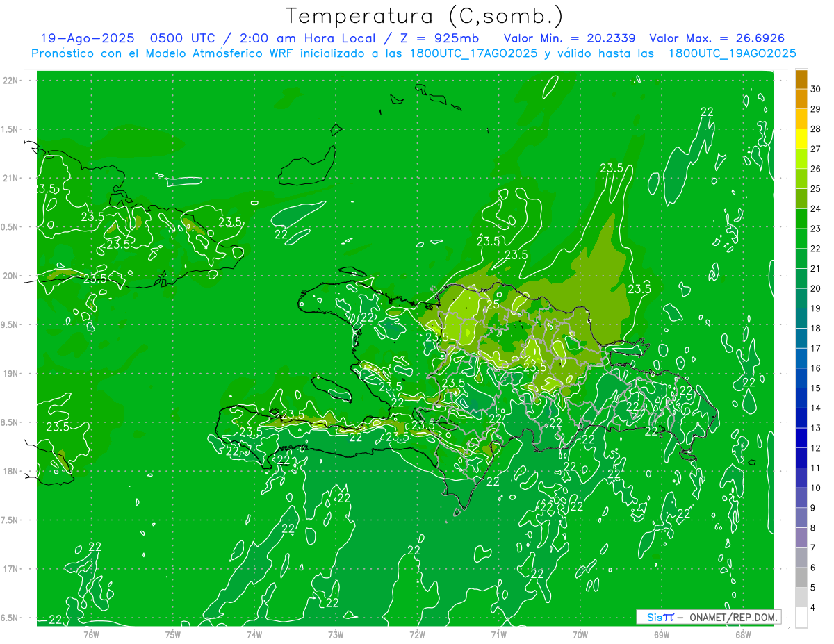
Task: Click the "74W" longitude axis label
Action: pyautogui.click(x=254, y=634)
